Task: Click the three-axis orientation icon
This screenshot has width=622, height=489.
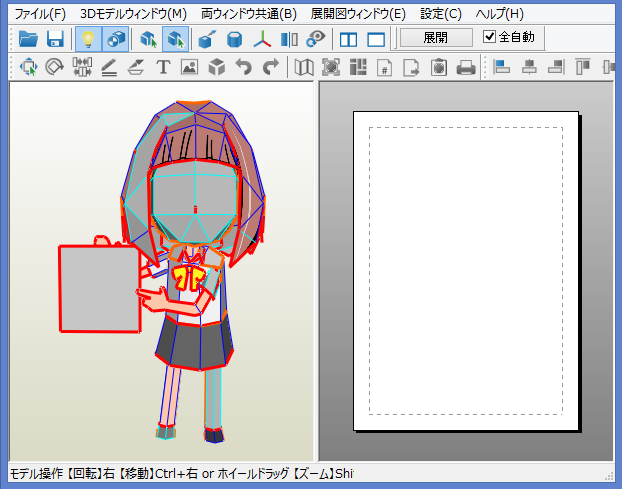Action: (262, 39)
